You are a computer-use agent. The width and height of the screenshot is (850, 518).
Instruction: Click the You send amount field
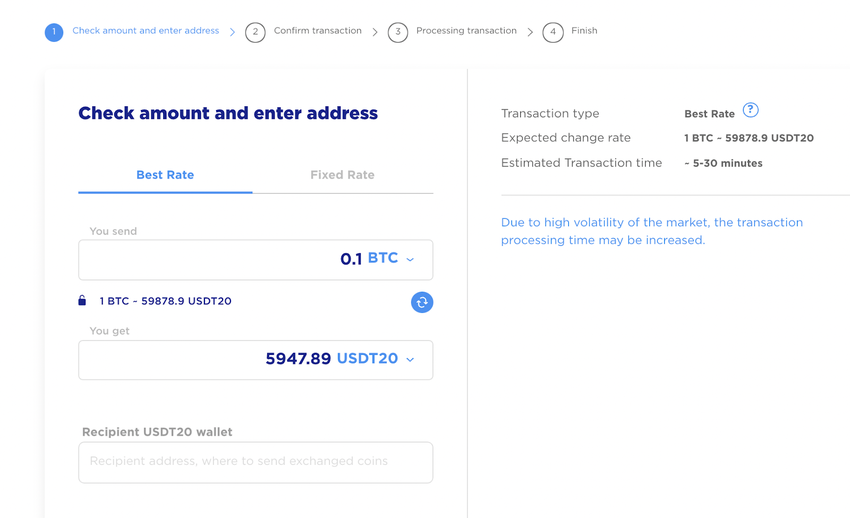(x=210, y=260)
